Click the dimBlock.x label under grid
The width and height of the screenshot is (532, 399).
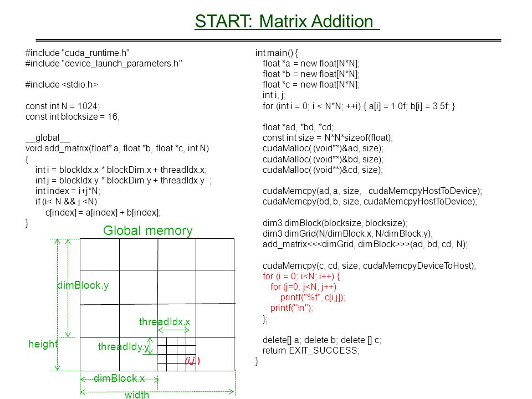click(x=119, y=378)
